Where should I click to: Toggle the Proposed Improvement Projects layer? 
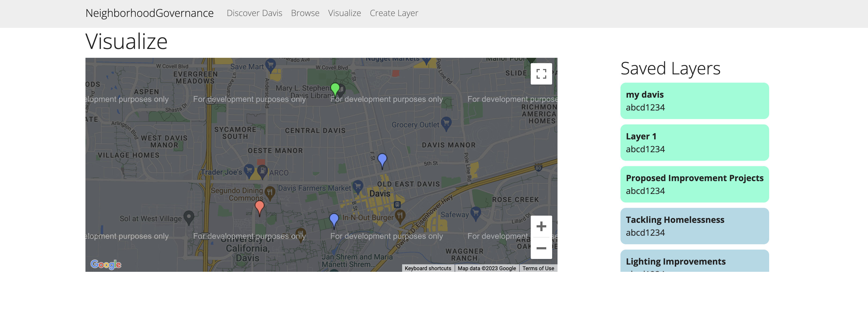(694, 184)
